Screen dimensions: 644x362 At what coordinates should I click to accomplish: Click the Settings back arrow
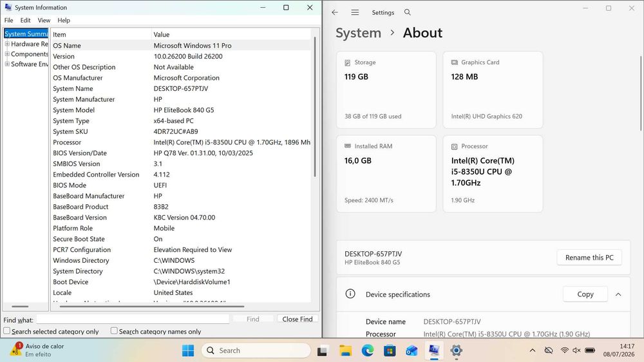coord(335,12)
